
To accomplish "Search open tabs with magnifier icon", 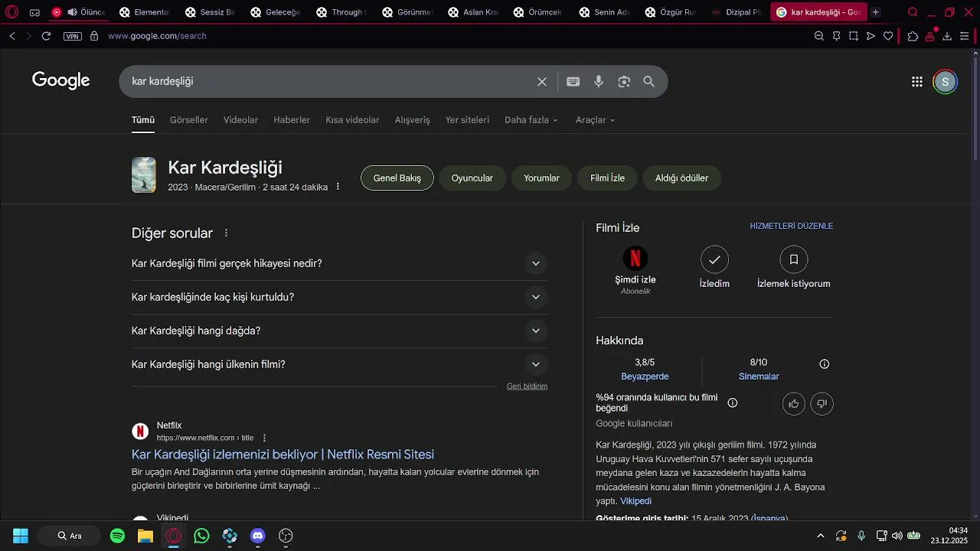I will tap(913, 12).
